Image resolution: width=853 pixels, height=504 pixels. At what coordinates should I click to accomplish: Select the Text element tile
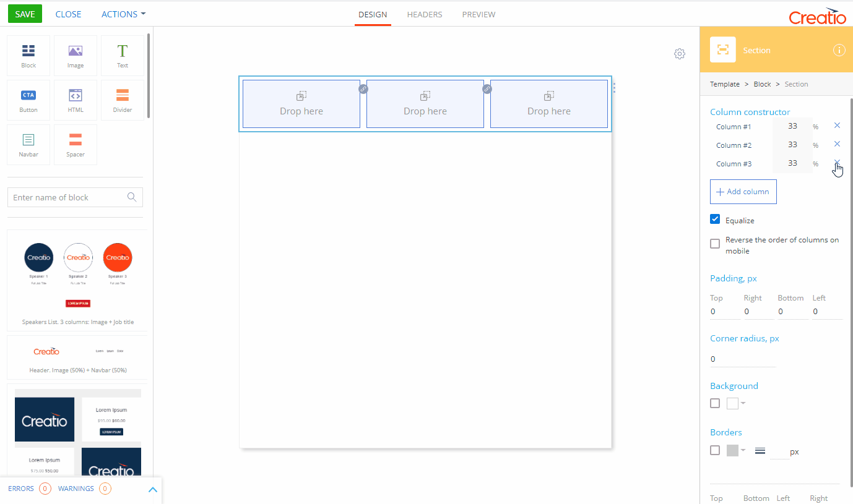(x=123, y=56)
